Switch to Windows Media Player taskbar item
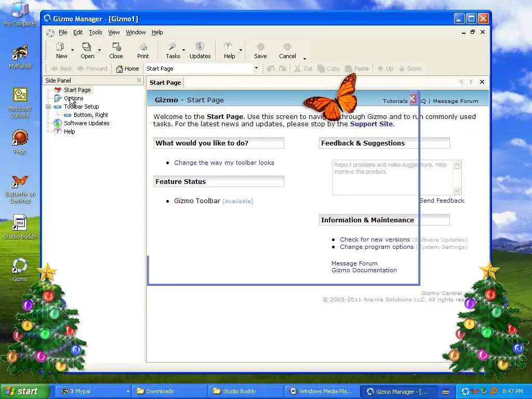 321,391
